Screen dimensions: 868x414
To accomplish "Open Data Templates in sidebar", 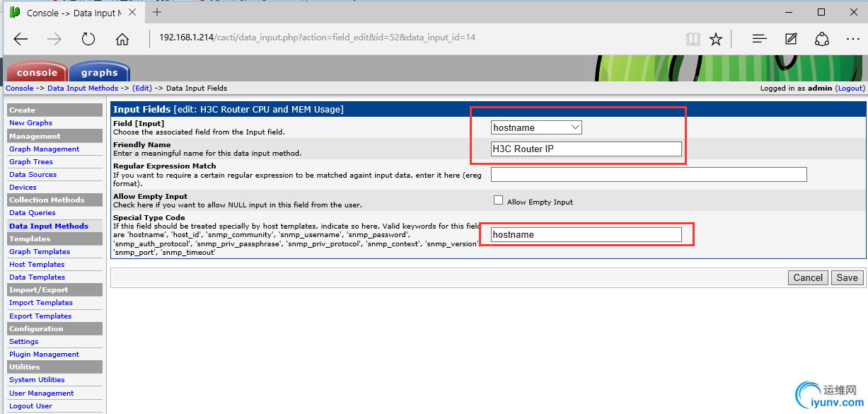I will pyautogui.click(x=37, y=277).
